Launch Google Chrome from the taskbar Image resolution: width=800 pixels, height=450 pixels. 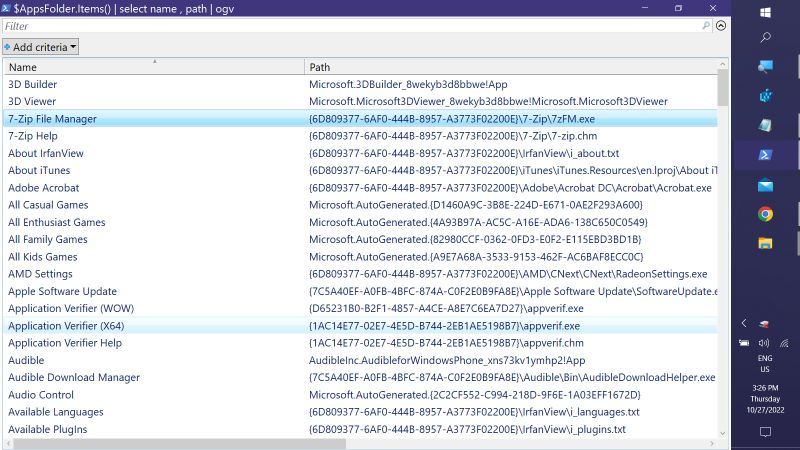(x=765, y=214)
